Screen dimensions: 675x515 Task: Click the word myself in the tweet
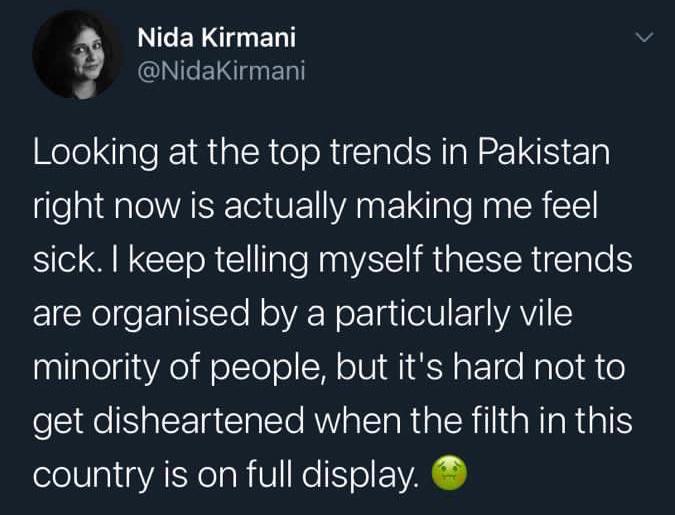pyautogui.click(x=369, y=261)
